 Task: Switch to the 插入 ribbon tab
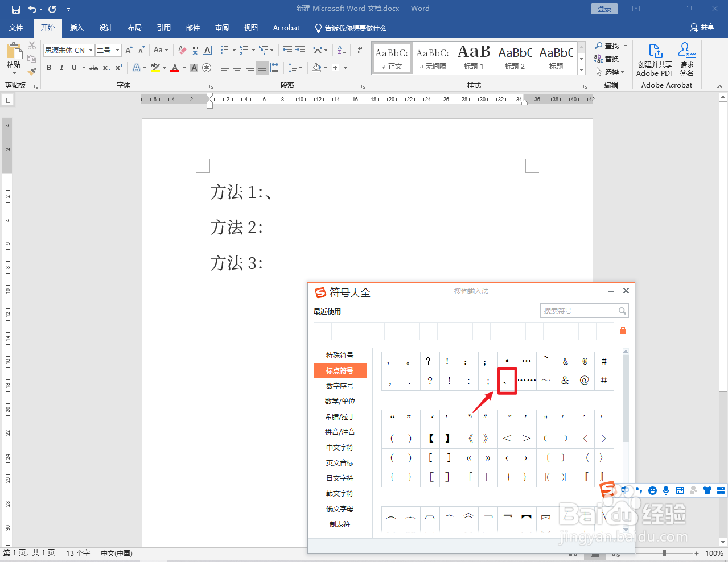tap(76, 27)
